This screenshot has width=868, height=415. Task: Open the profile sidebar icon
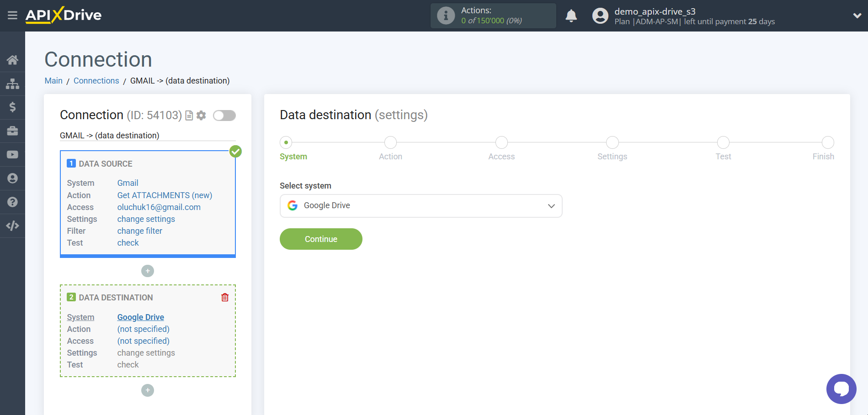click(x=12, y=179)
